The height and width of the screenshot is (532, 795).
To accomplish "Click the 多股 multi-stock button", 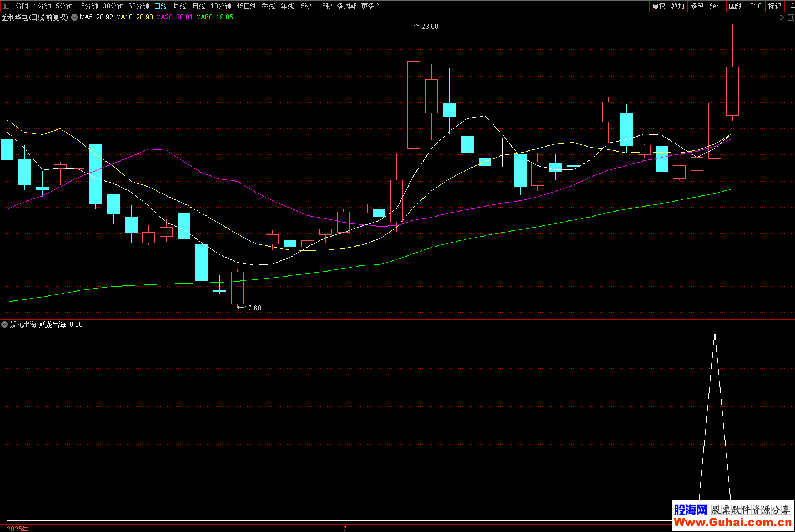I will tap(697, 6).
